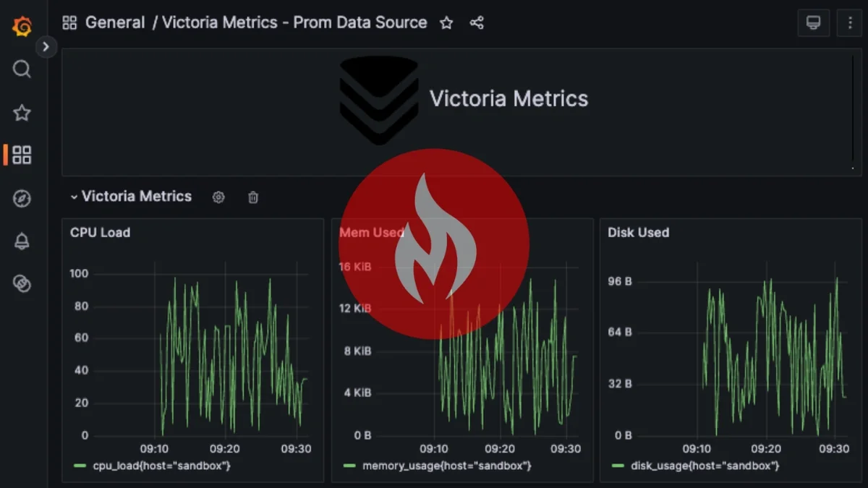The height and width of the screenshot is (488, 868).
Task: Click the Victoria Metrics stacked logo image
Action: pyautogui.click(x=378, y=100)
